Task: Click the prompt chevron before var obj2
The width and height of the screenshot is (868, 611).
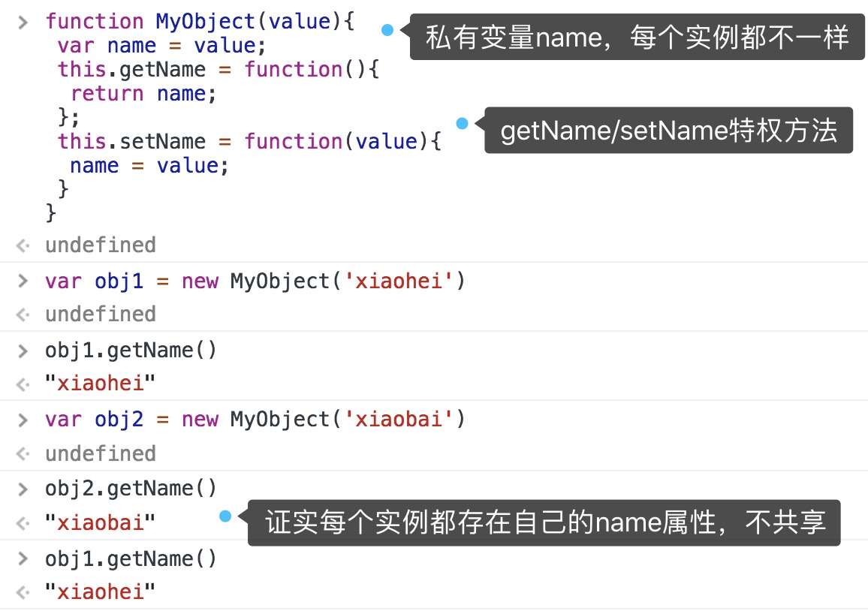Action: click(23, 420)
